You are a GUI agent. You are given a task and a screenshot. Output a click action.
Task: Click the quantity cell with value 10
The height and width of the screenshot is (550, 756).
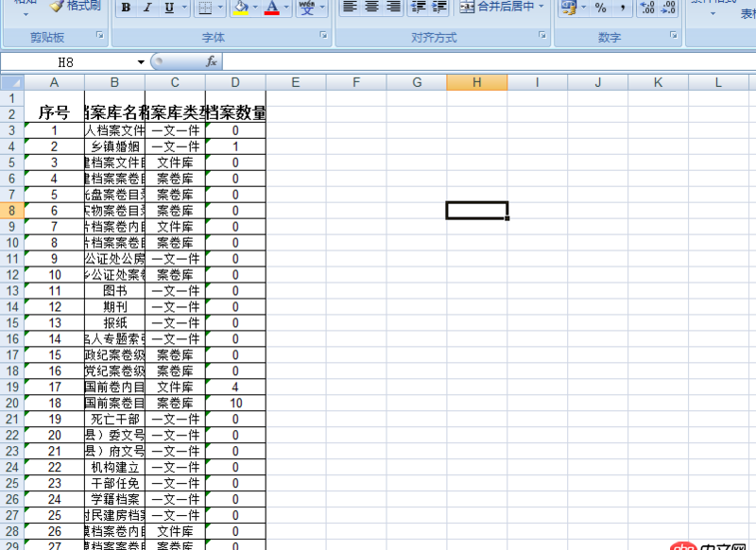coord(235,403)
